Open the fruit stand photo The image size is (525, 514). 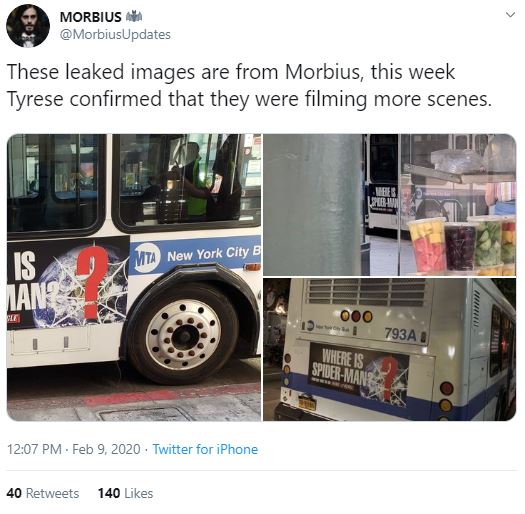(390, 205)
